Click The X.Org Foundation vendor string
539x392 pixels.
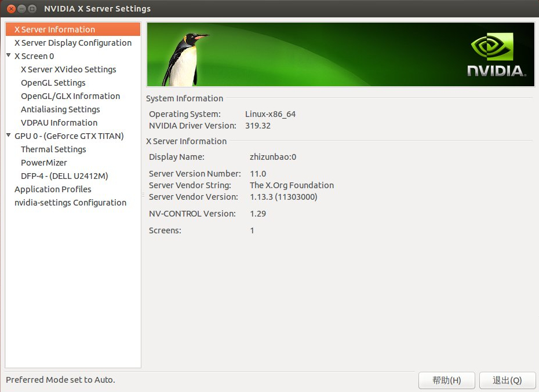pyautogui.click(x=292, y=185)
